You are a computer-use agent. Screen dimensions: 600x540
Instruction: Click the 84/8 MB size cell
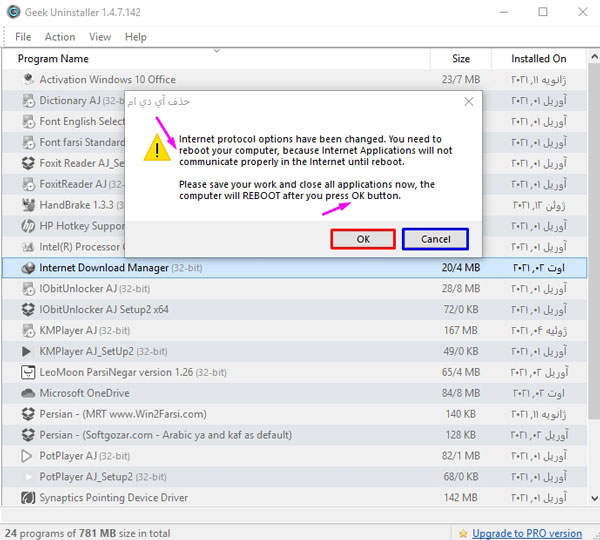click(461, 393)
